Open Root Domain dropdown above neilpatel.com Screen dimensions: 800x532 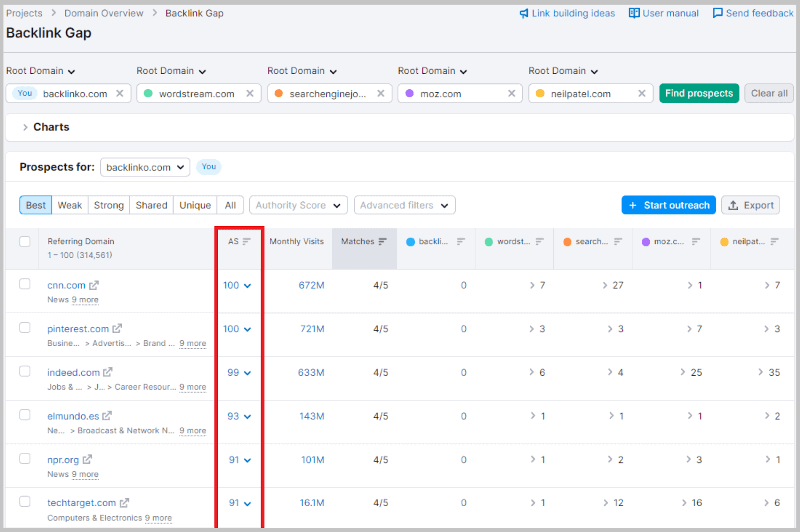coord(563,71)
